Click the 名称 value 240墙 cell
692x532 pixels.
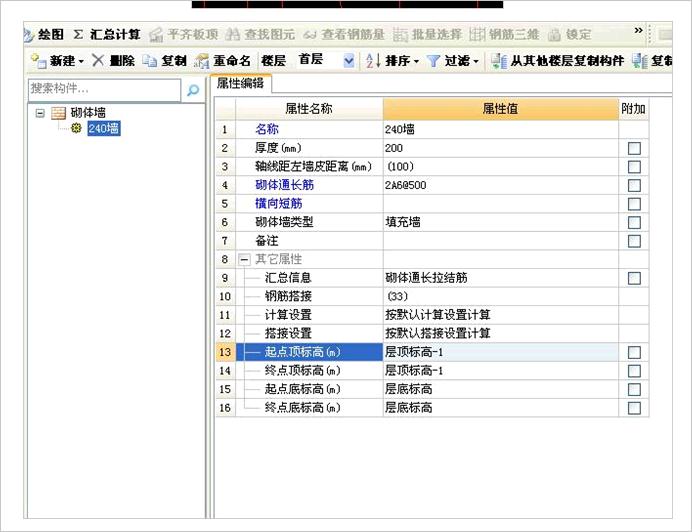500,129
